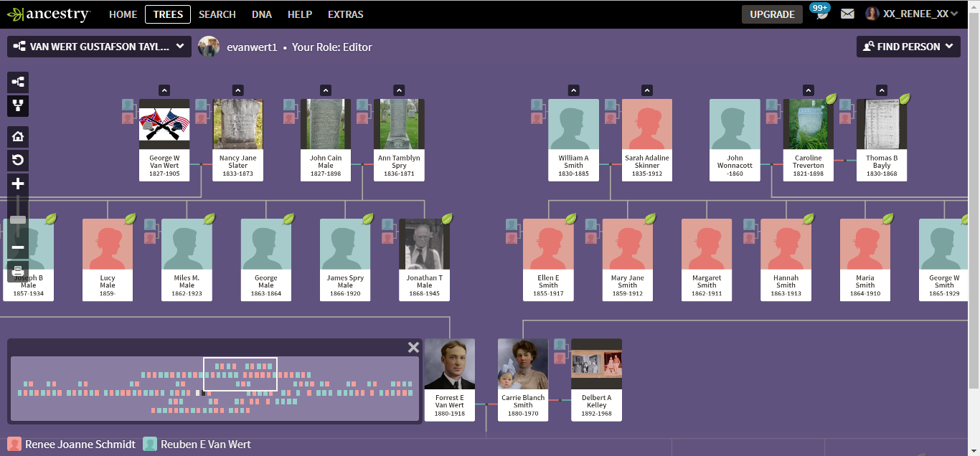Image resolution: width=980 pixels, height=456 pixels.
Task: Zoom out using the minus icon
Action: pyautogui.click(x=17, y=247)
